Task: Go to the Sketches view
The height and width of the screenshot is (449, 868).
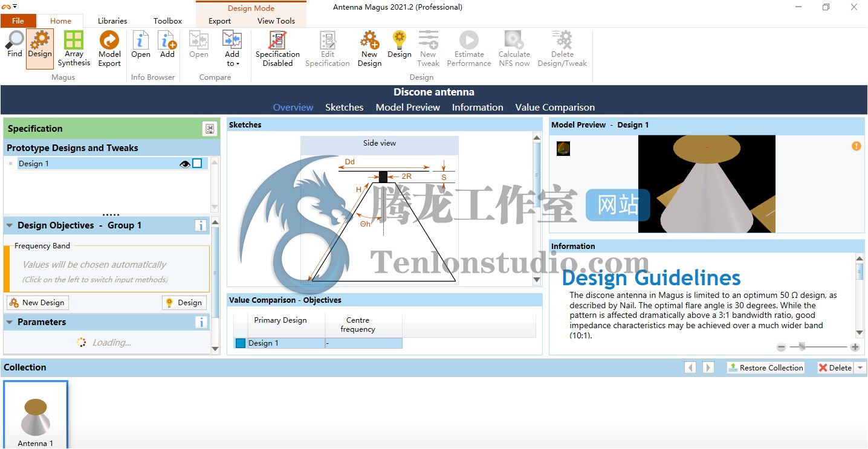Action: point(345,107)
